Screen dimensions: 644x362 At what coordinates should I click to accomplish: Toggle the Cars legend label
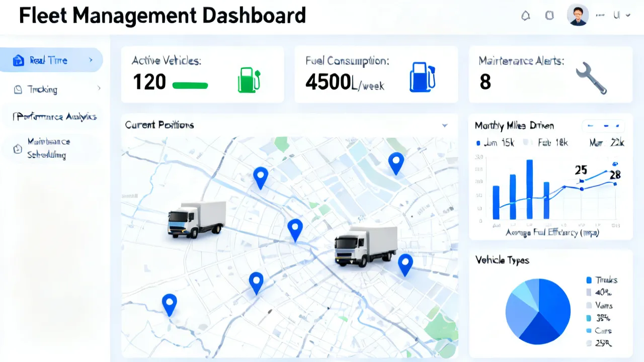[603, 331]
